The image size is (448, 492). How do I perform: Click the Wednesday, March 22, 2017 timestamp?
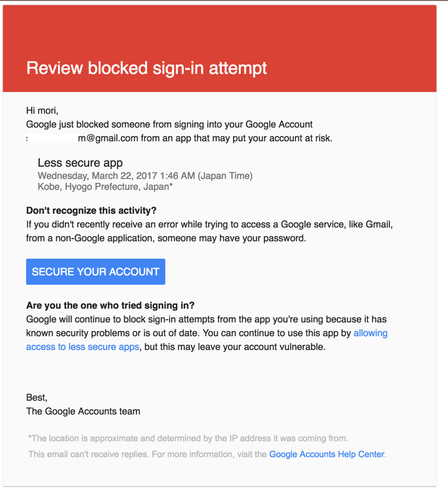(145, 176)
